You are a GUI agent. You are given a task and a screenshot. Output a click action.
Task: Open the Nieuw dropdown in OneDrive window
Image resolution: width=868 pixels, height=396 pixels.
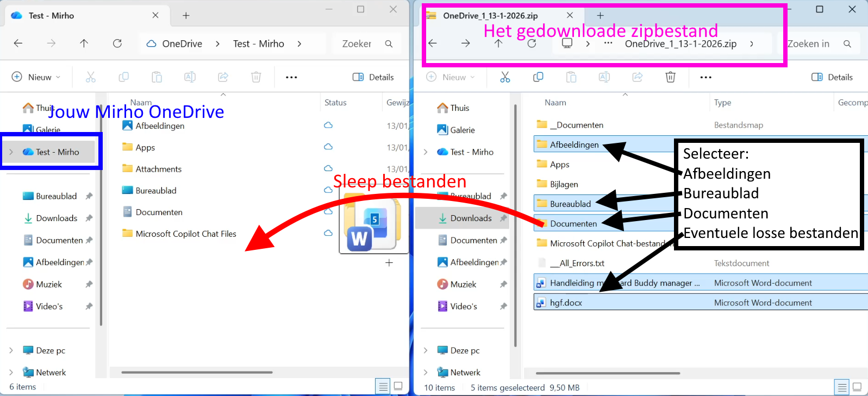[x=36, y=77]
